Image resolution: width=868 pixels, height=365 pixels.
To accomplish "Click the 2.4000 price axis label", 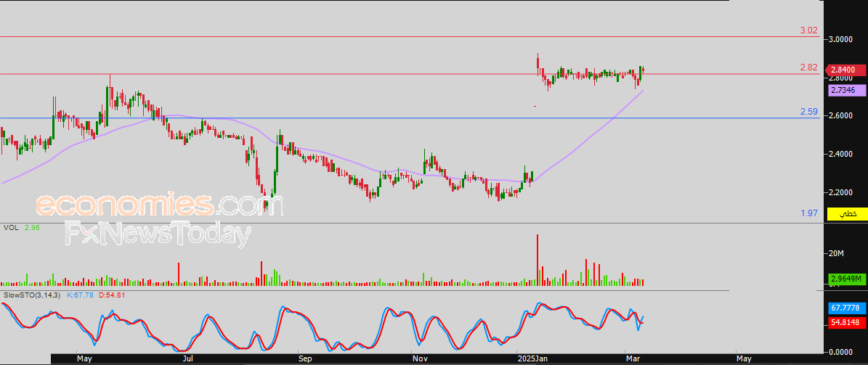I will [x=841, y=154].
